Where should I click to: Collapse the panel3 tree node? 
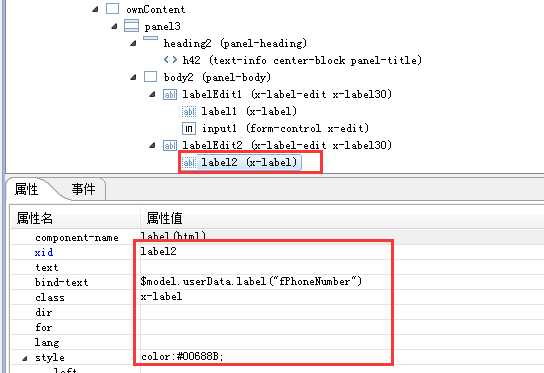(x=114, y=27)
